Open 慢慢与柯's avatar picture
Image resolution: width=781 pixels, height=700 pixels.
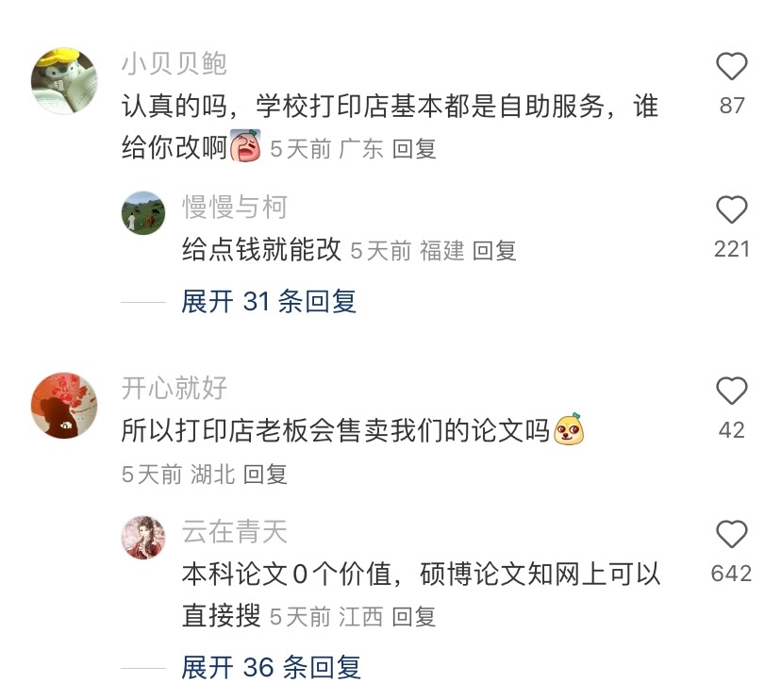[143, 213]
